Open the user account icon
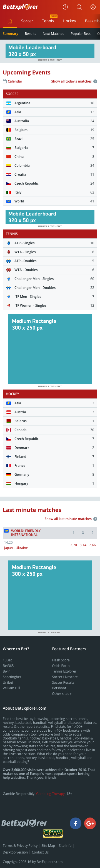Viewport: 100px width, 868px height. pyautogui.click(x=93, y=7)
